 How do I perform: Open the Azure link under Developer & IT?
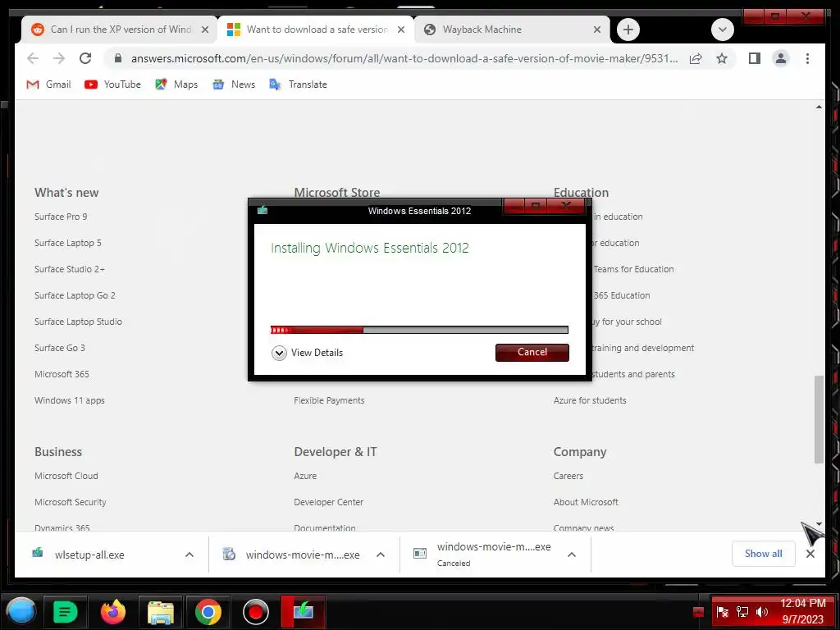click(305, 476)
